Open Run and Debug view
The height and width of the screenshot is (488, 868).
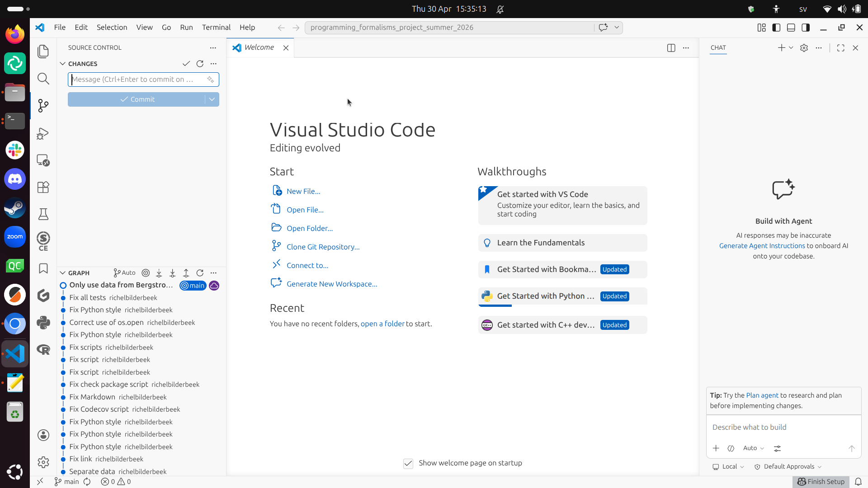click(43, 133)
